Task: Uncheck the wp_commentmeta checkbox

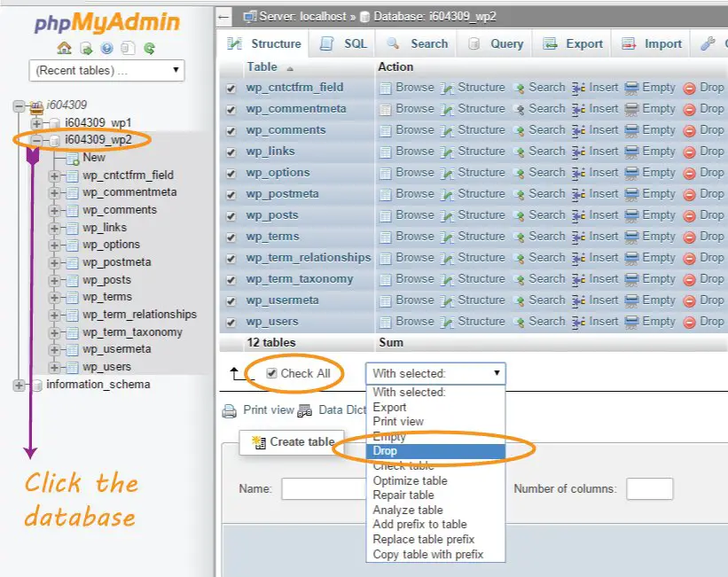Action: tap(231, 110)
